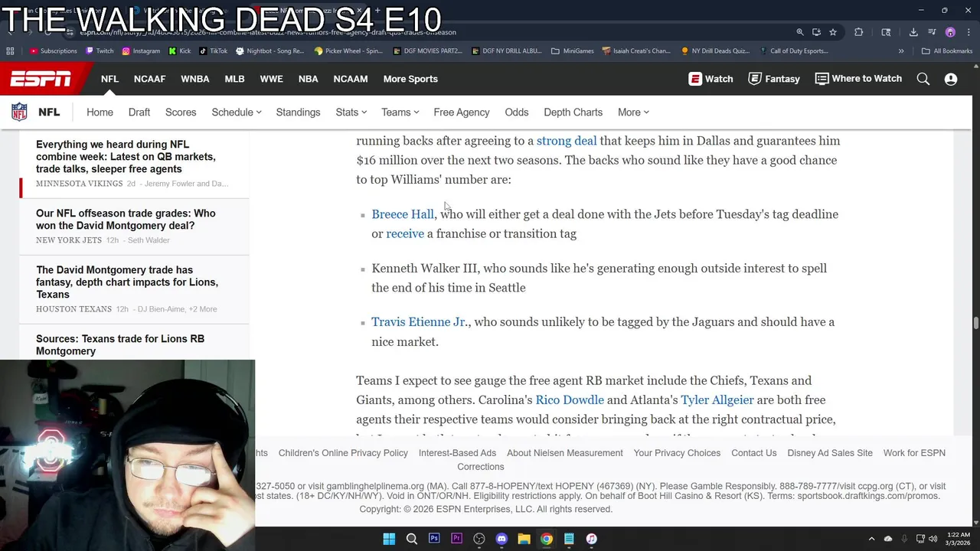980x551 pixels.
Task: Read the David Montgomery fantasy impacts story
Action: pyautogui.click(x=127, y=282)
